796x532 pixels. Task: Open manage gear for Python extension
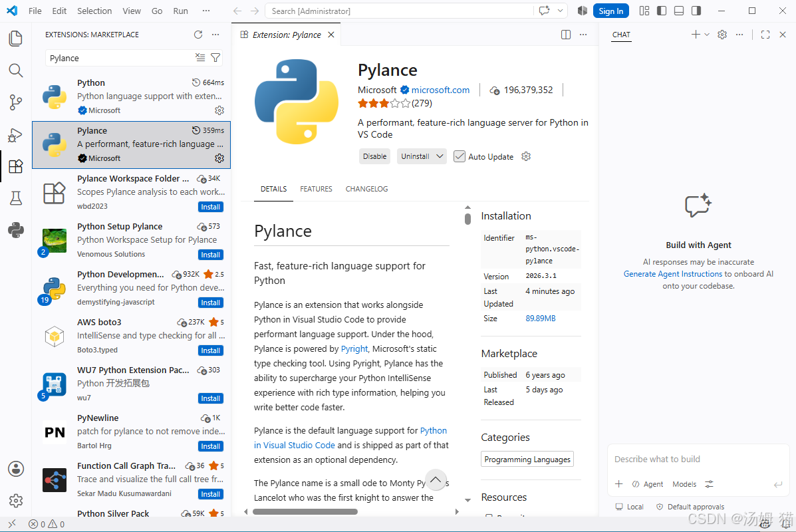point(219,110)
